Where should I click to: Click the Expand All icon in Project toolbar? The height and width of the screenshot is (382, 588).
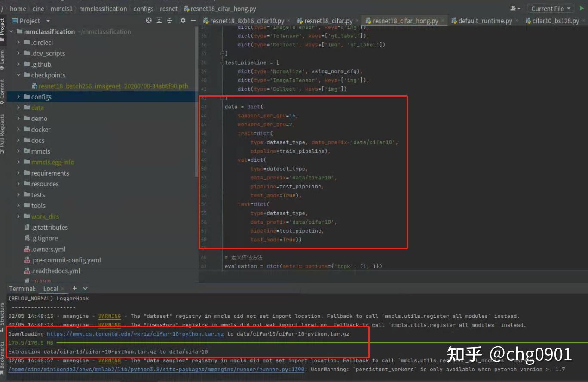click(x=159, y=21)
